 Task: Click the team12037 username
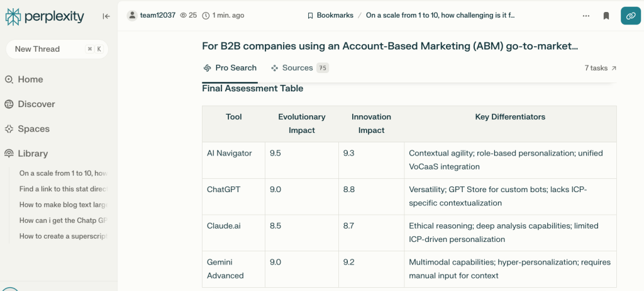(158, 15)
